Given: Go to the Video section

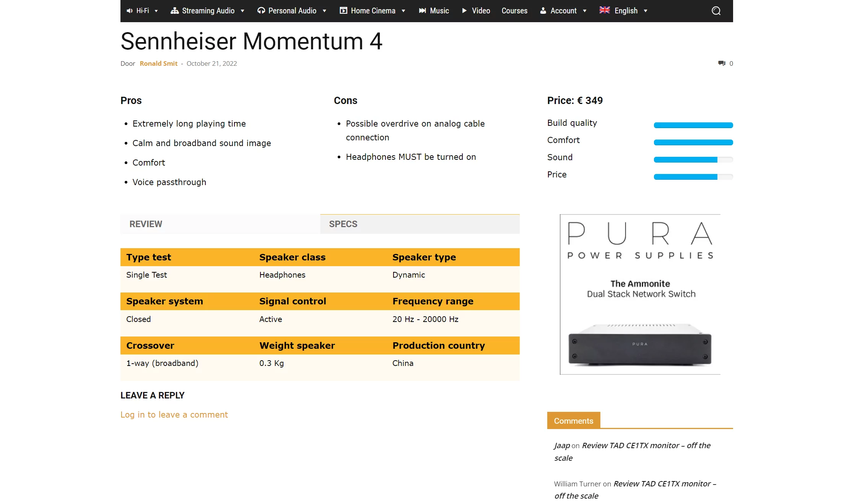Looking at the screenshot, I should (x=481, y=11).
